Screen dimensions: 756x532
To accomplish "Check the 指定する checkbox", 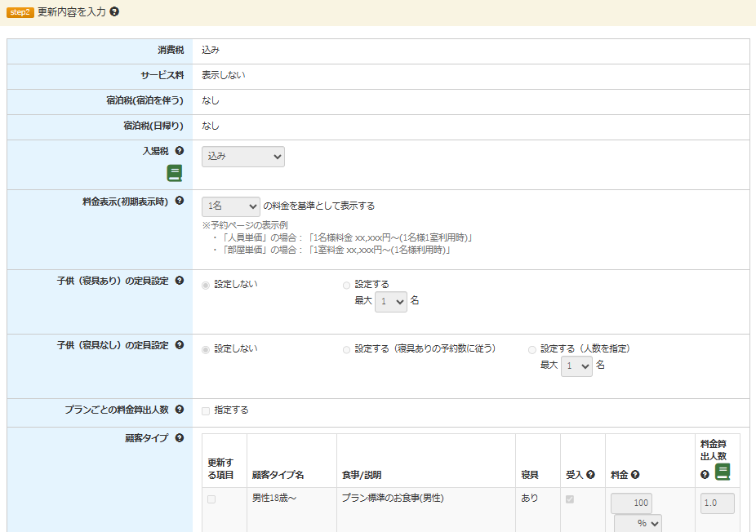I will 206,411.
